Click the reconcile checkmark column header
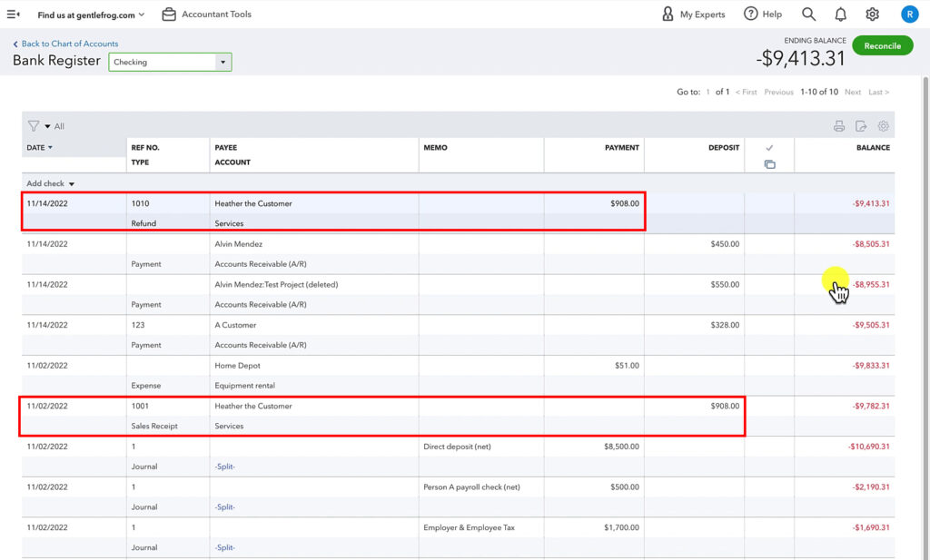 pos(770,147)
